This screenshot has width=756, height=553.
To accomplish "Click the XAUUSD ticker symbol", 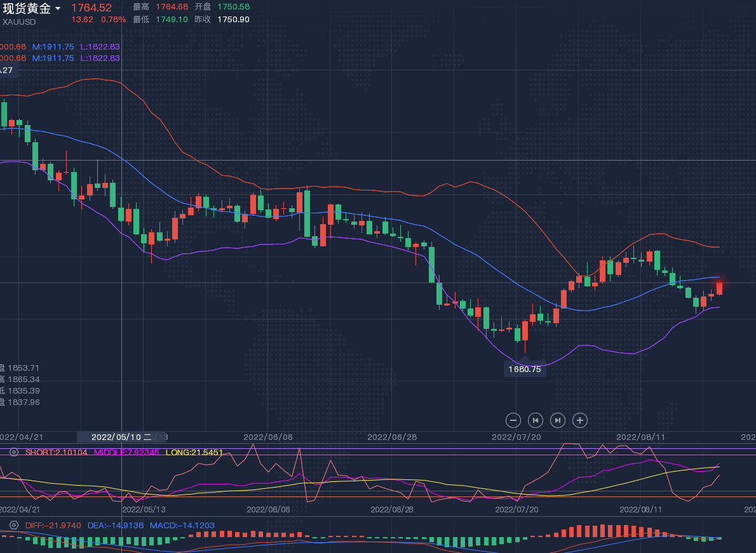I will pos(19,22).
